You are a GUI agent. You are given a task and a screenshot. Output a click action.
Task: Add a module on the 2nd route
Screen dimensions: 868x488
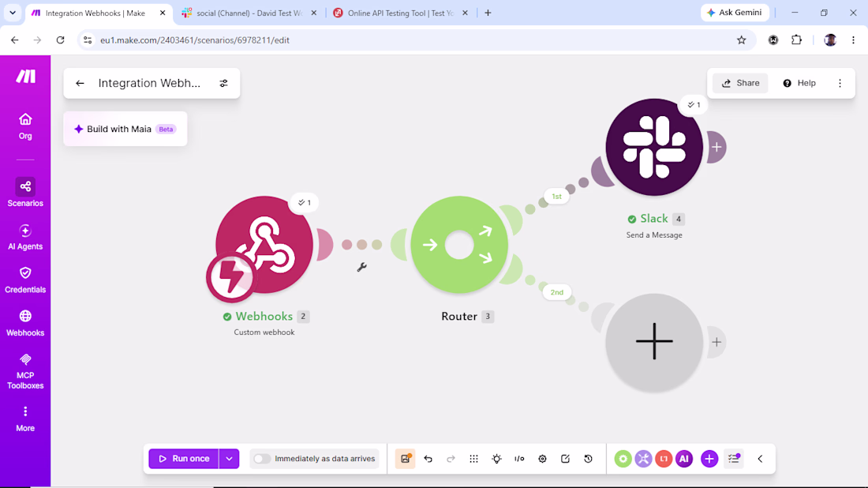click(654, 342)
